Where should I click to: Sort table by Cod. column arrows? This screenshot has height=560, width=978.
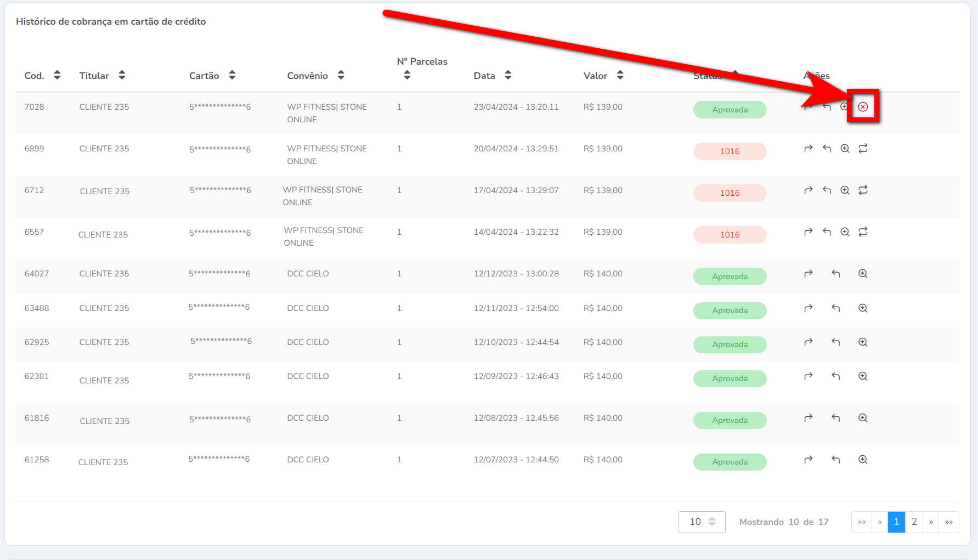click(x=57, y=75)
